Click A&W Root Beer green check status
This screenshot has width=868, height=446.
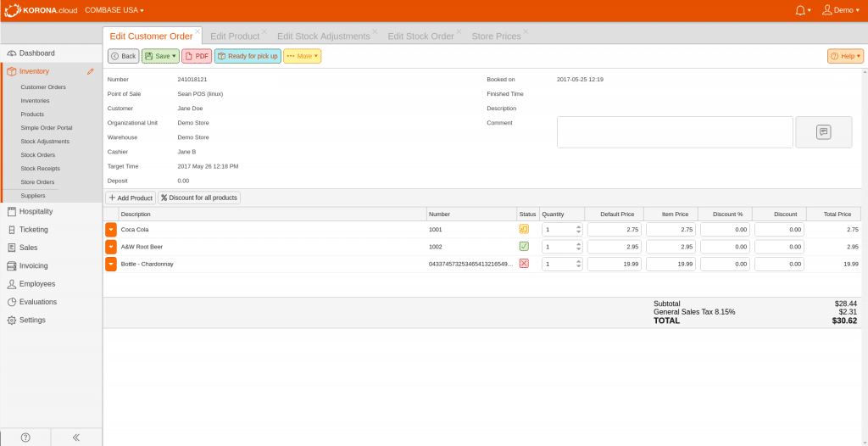pos(524,246)
